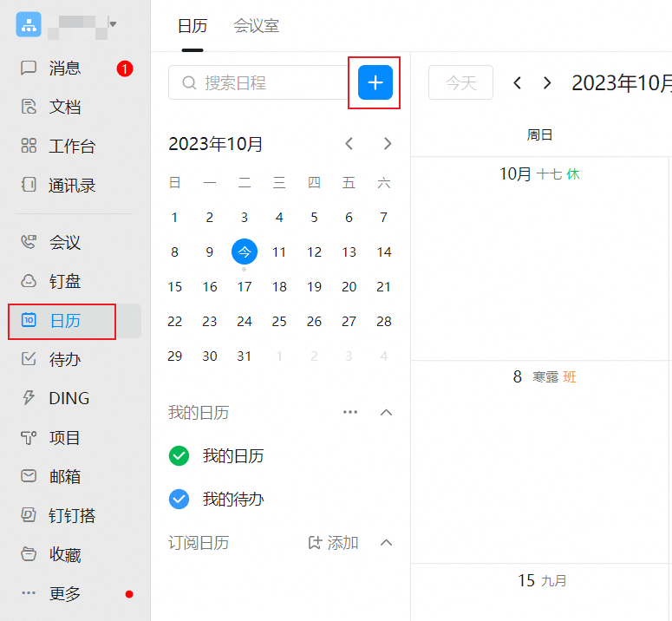This screenshot has width=672, height=621.
Task: Open DING in sidebar
Action: (69, 398)
